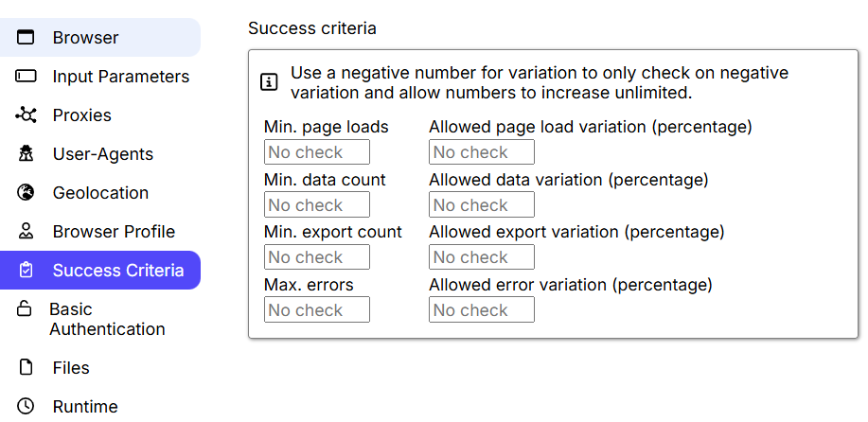The image size is (868, 422).
Task: Click the Min. page loads field
Action: (317, 152)
